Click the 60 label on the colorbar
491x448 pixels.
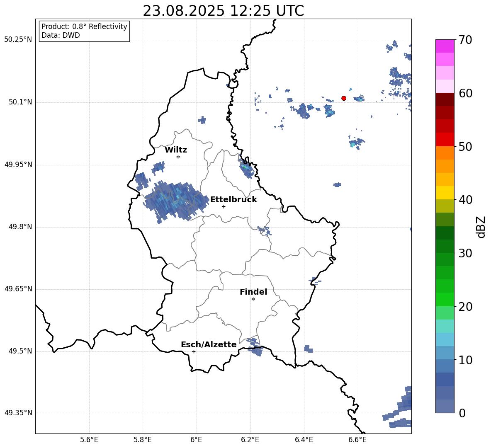pos(465,93)
